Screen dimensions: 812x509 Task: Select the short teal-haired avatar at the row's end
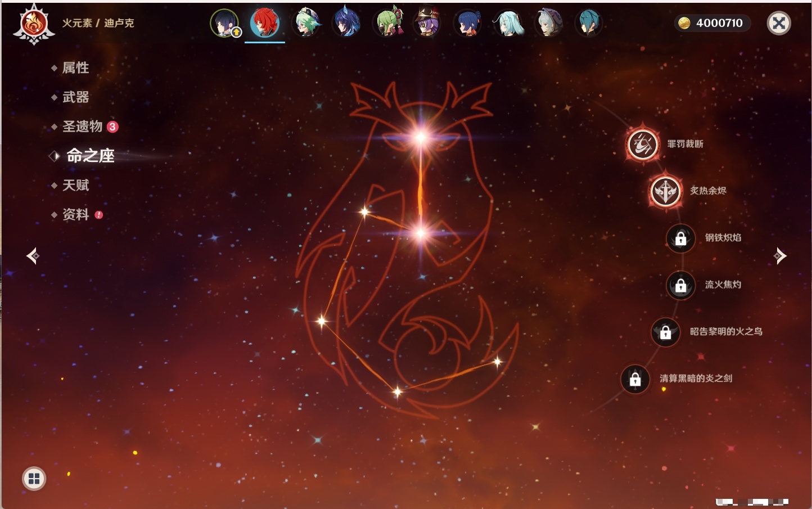pyautogui.click(x=589, y=23)
